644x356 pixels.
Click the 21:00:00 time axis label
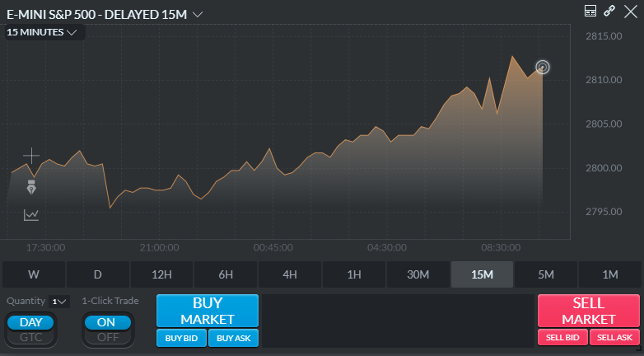click(x=160, y=247)
